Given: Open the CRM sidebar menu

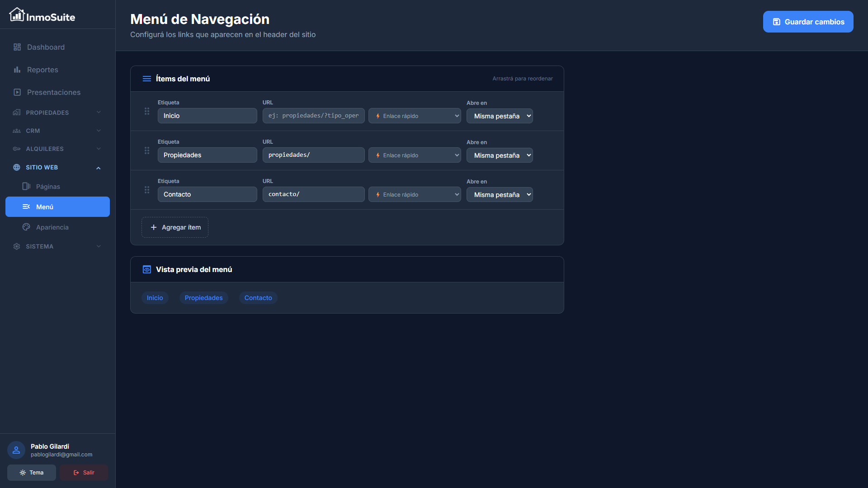Looking at the screenshot, I should pos(57,131).
